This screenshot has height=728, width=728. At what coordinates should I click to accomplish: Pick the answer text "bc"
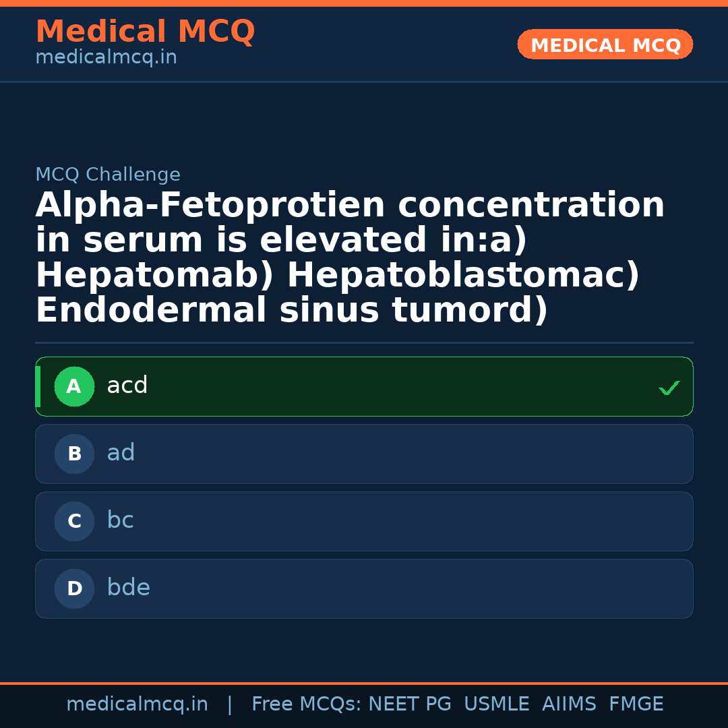(121, 521)
